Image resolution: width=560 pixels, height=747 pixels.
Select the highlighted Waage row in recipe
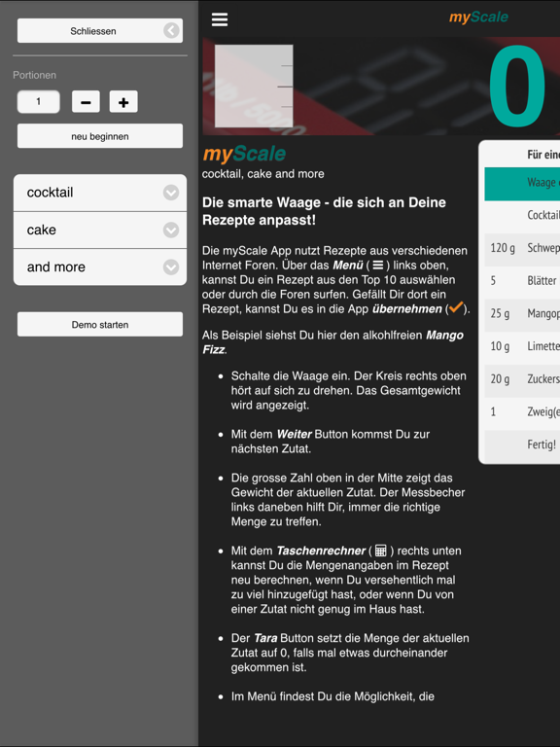click(522, 184)
